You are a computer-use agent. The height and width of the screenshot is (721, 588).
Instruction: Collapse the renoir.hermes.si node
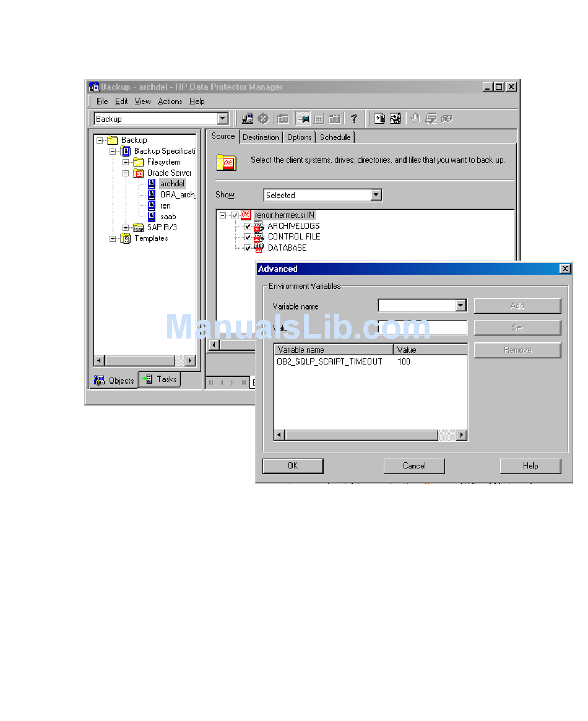[x=222, y=215]
